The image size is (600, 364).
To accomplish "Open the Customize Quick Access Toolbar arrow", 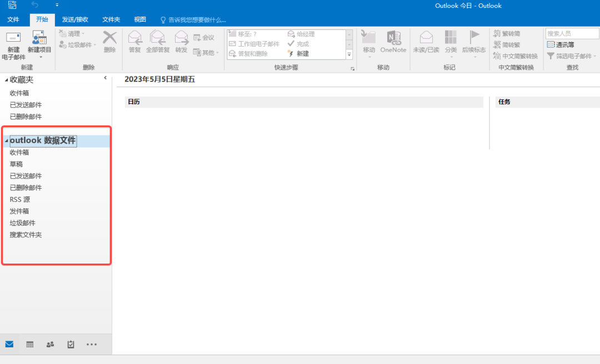I will [57, 5].
